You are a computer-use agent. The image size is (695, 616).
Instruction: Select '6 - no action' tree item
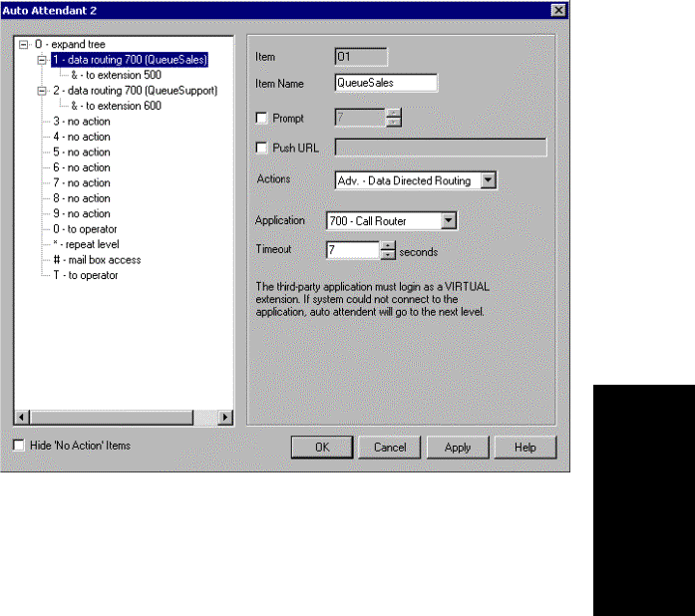[82, 167]
